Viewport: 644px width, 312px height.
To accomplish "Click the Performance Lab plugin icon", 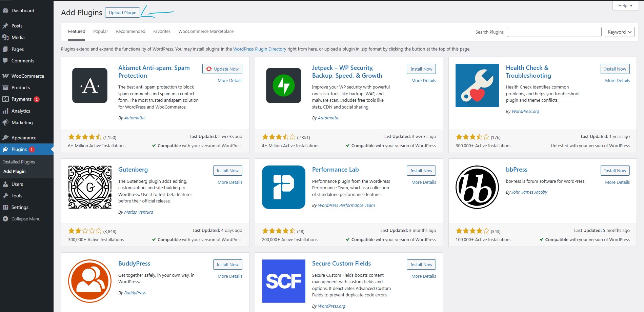I will (x=283, y=187).
